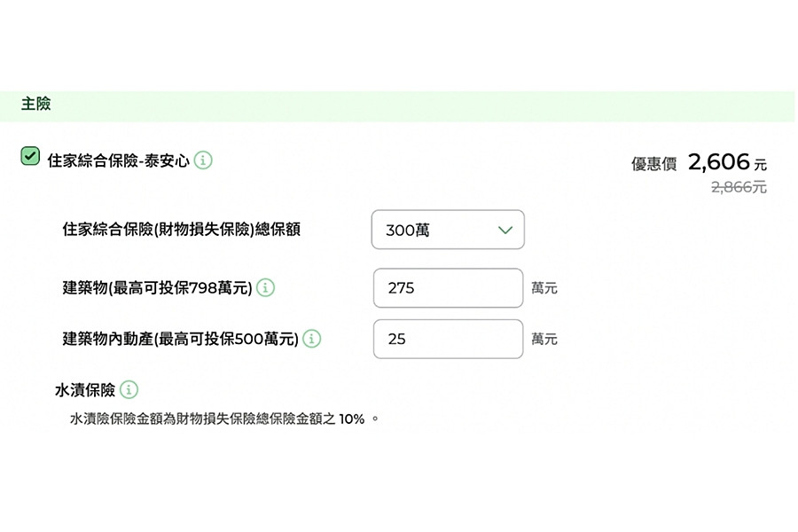Screen dimensions: 798x532
Task: Open the 300萬 total coverage dropdown
Action: (x=448, y=230)
